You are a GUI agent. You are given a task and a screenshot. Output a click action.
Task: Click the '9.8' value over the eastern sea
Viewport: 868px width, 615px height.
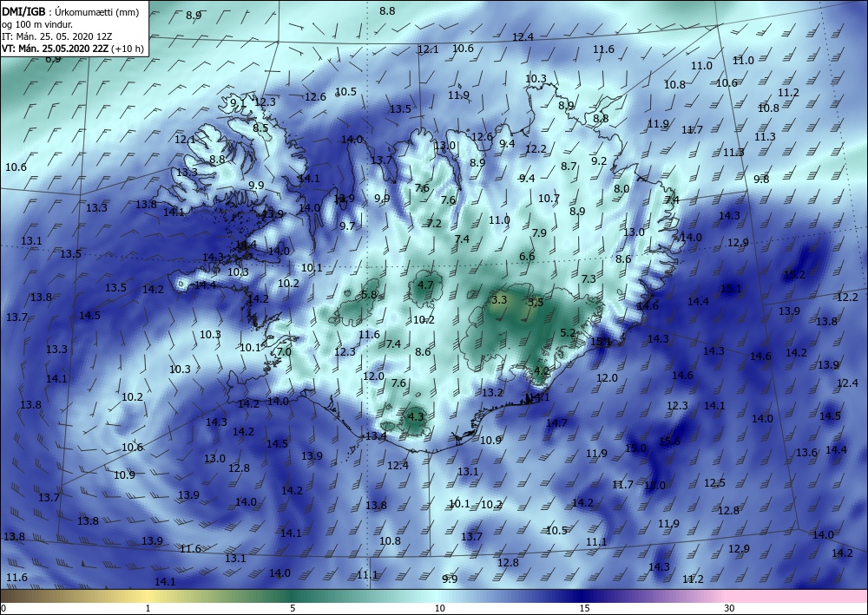pyautogui.click(x=761, y=179)
